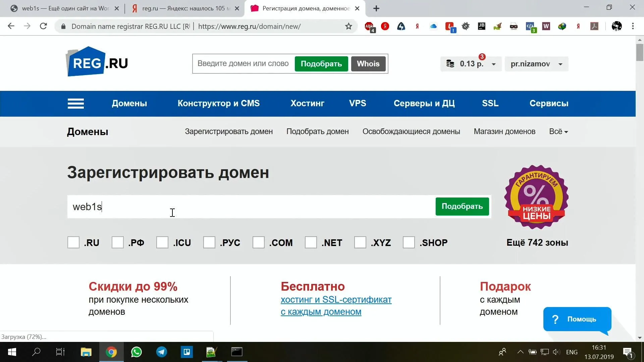The image size is (644, 362).
Task: Open the Освобождающиеся домены link
Action: click(411, 131)
